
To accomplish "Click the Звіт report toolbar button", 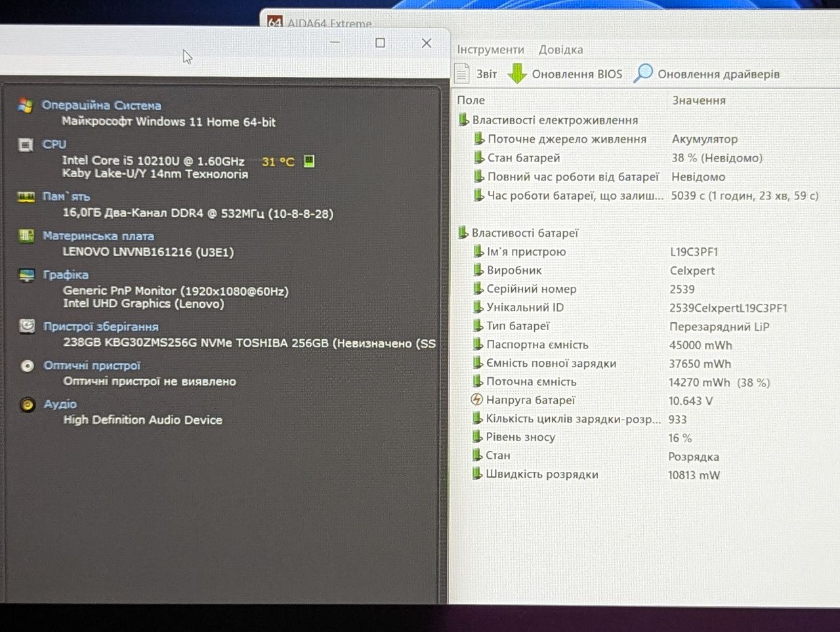I will click(476, 74).
